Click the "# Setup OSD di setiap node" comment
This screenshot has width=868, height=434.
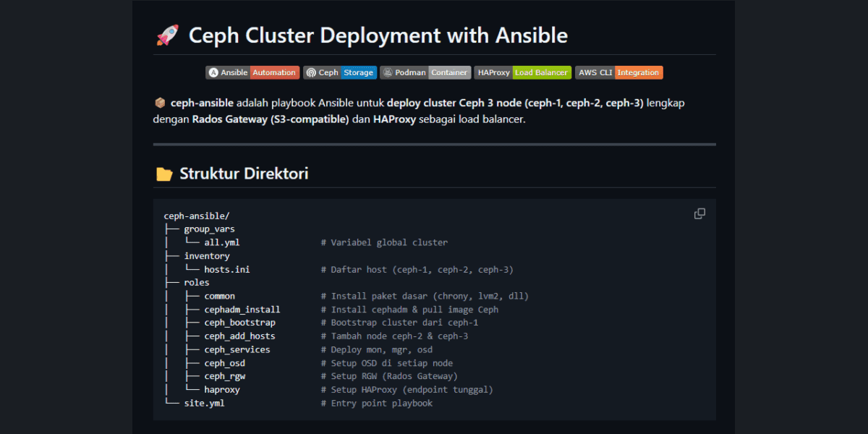point(387,363)
